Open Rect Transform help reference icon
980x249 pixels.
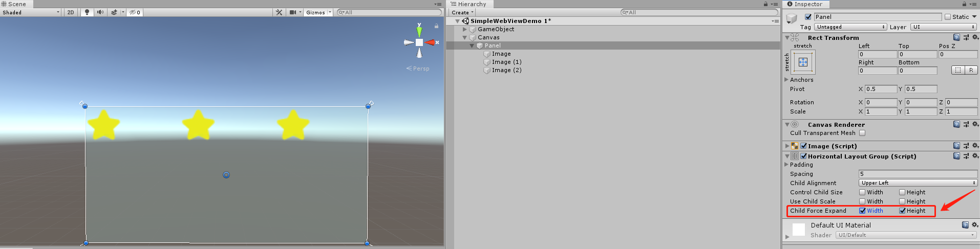956,37
